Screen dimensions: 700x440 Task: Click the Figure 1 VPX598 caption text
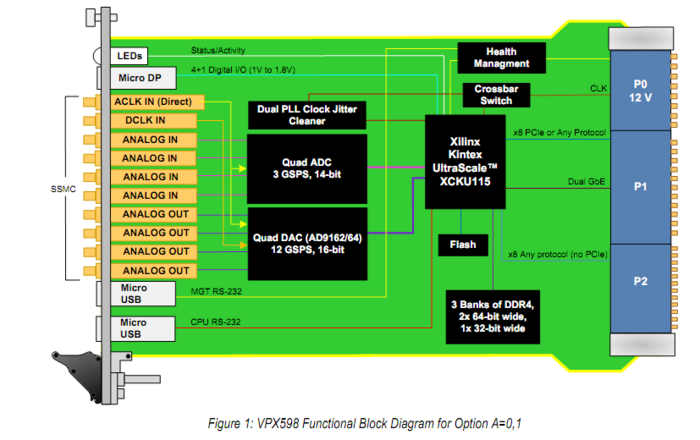(x=364, y=423)
